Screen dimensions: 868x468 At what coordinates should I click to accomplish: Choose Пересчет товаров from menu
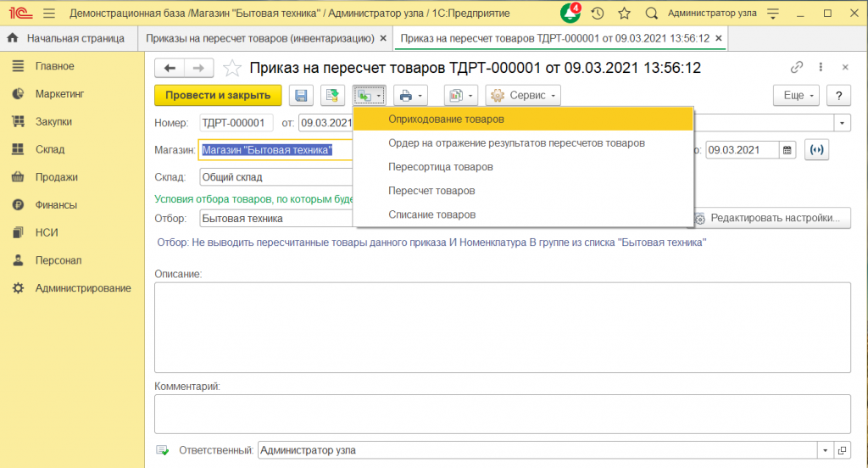523,191
